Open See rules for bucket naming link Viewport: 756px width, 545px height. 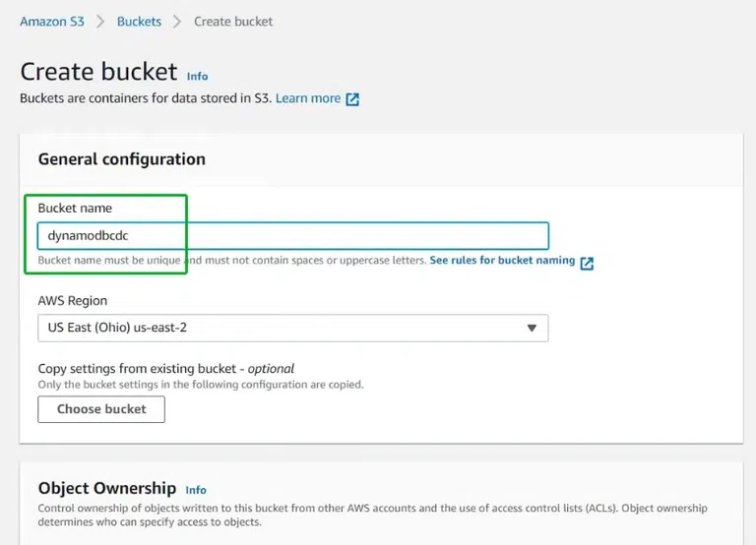click(x=502, y=261)
